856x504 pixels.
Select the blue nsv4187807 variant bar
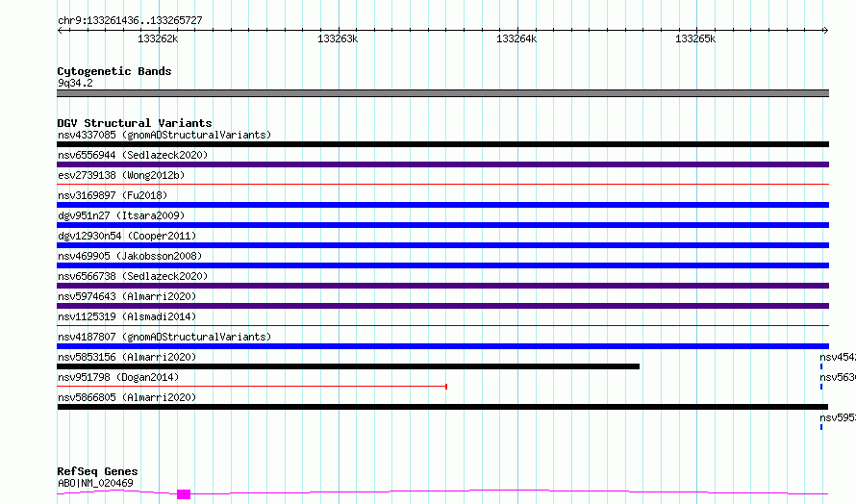coord(442,346)
